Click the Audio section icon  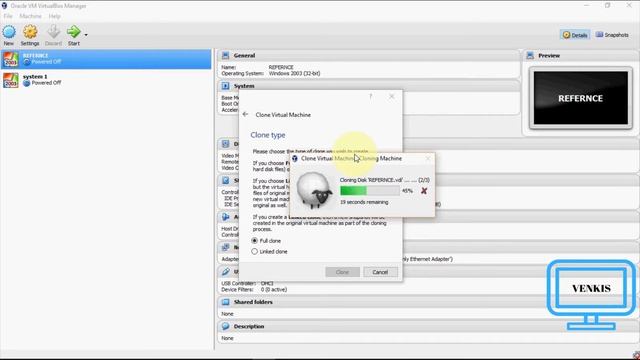225,217
